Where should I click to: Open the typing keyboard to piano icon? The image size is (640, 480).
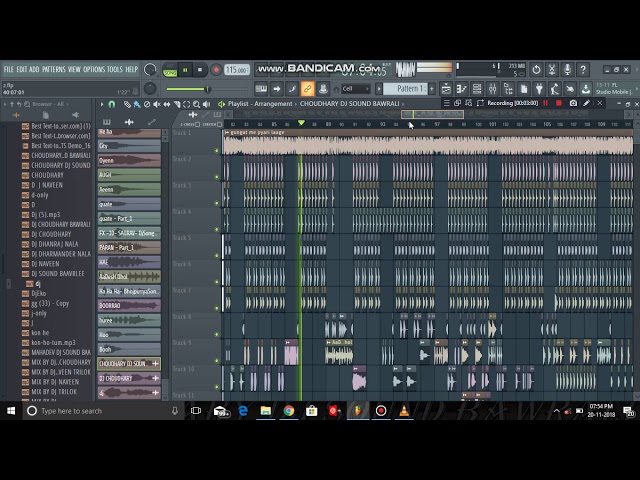261,89
